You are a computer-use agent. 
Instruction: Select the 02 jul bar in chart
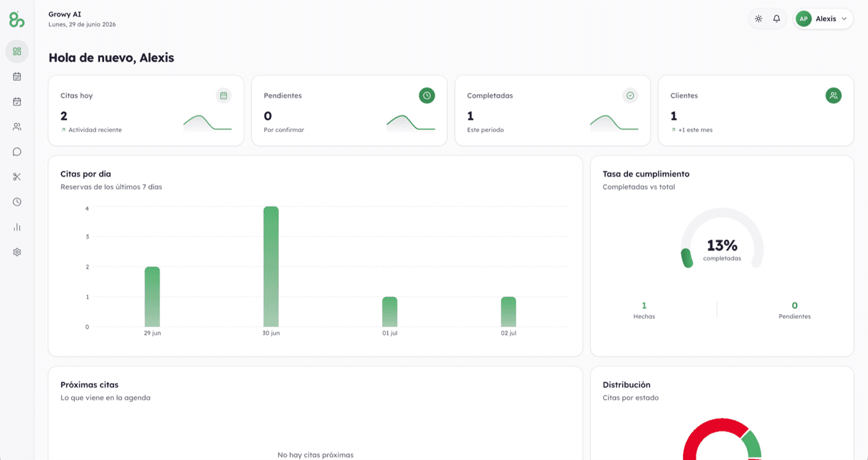coord(508,312)
